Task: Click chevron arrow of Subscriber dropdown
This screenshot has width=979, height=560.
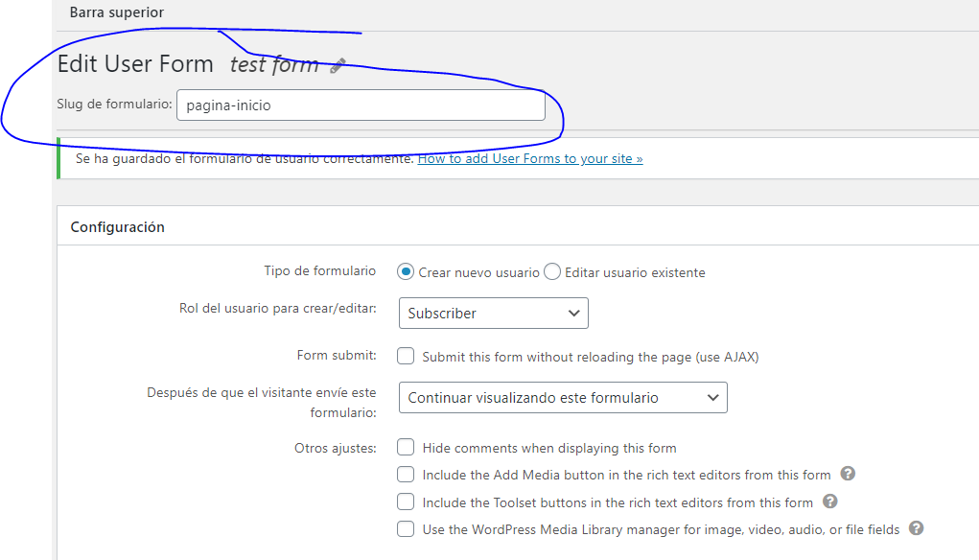Action: tap(573, 314)
